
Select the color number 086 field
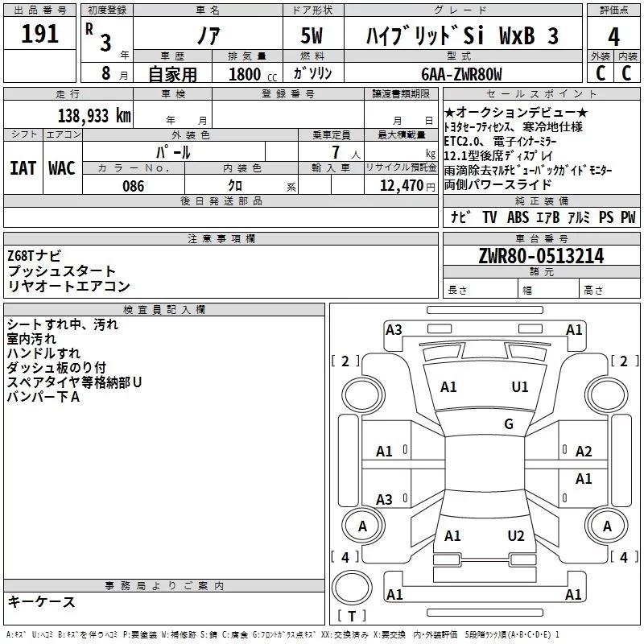click(134, 186)
